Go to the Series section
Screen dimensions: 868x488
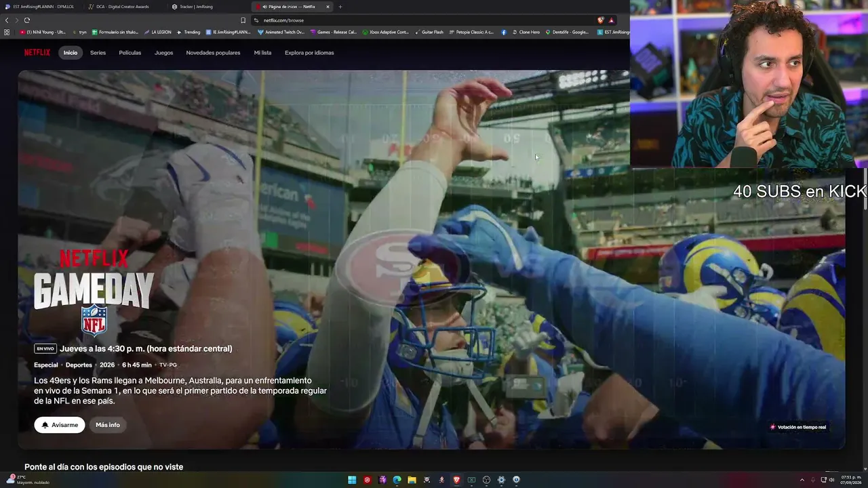pyautogui.click(x=98, y=53)
